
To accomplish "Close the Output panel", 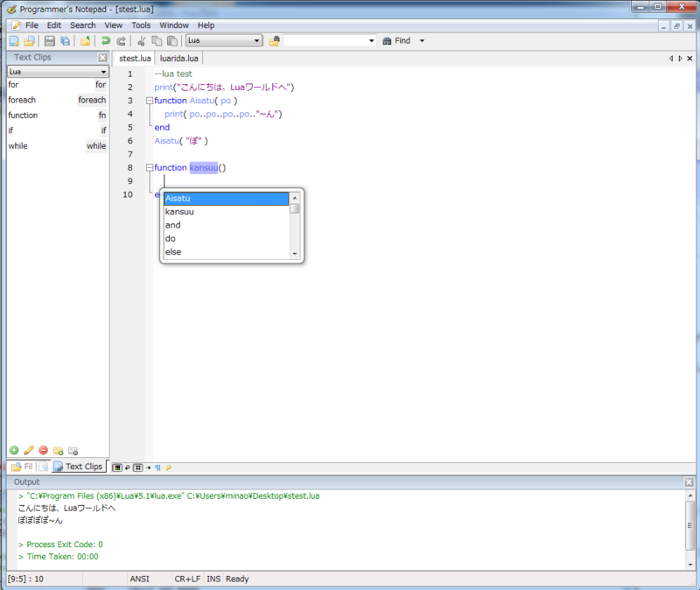I will click(689, 482).
